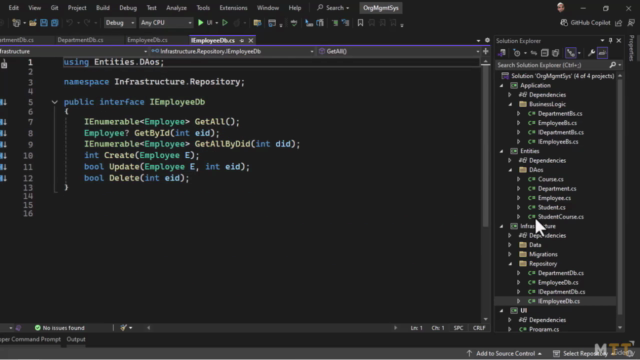
Task: Click the Solution Explorer search magnifier icon
Action: 613,65
